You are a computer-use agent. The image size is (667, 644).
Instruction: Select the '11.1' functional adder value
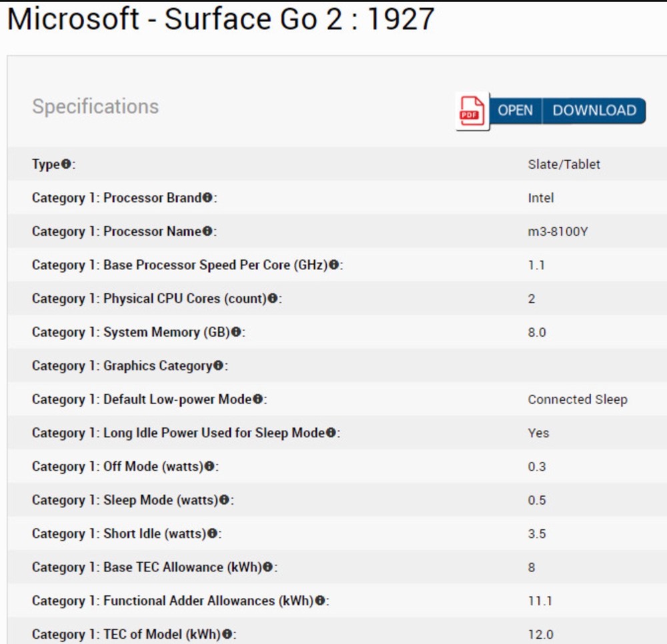(540, 601)
